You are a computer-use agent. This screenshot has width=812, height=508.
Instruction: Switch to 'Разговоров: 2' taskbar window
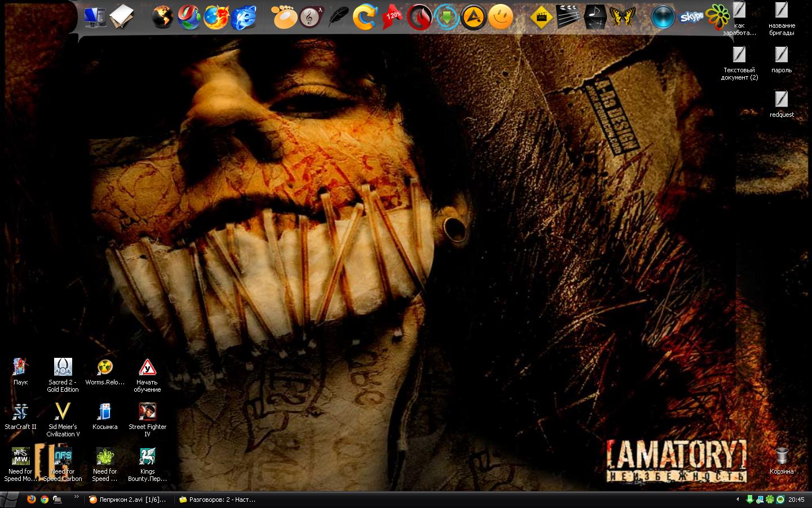pos(219,500)
